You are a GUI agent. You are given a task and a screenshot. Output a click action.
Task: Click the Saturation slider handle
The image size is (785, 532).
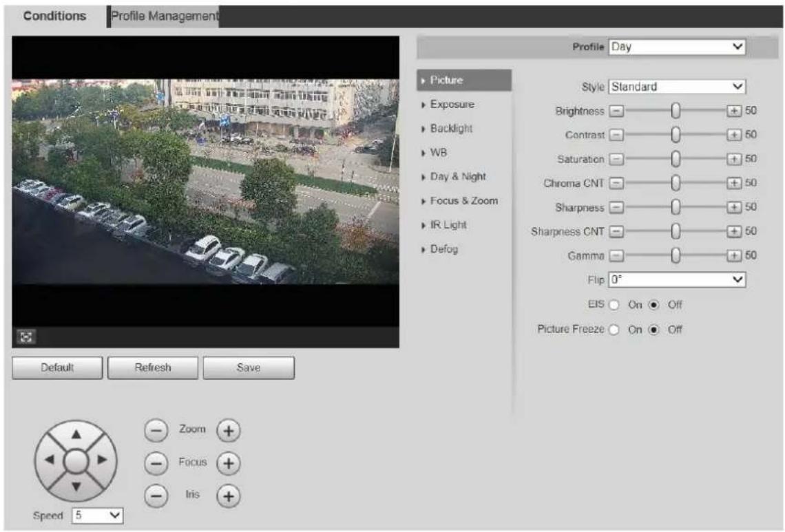coord(676,159)
